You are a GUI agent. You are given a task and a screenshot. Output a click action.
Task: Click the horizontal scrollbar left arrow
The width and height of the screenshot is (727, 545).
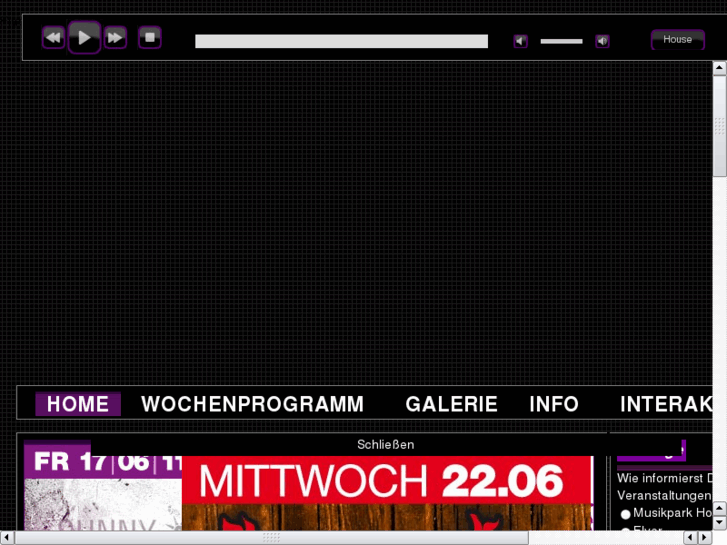coord(7,538)
